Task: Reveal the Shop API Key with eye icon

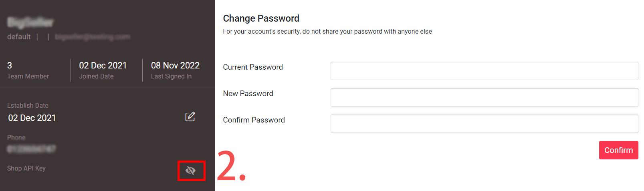Action: (x=191, y=171)
